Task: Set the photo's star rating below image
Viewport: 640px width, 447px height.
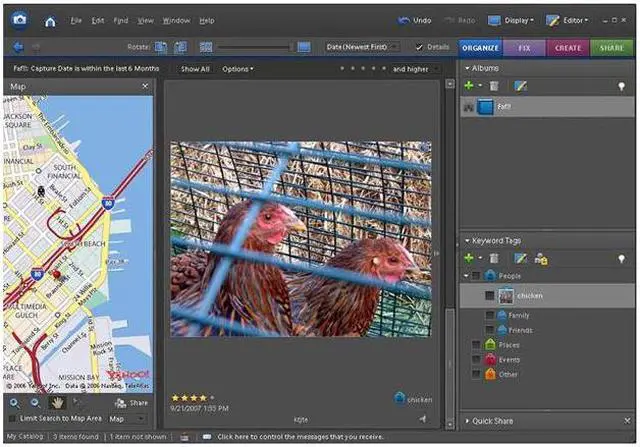Action: pos(193,398)
